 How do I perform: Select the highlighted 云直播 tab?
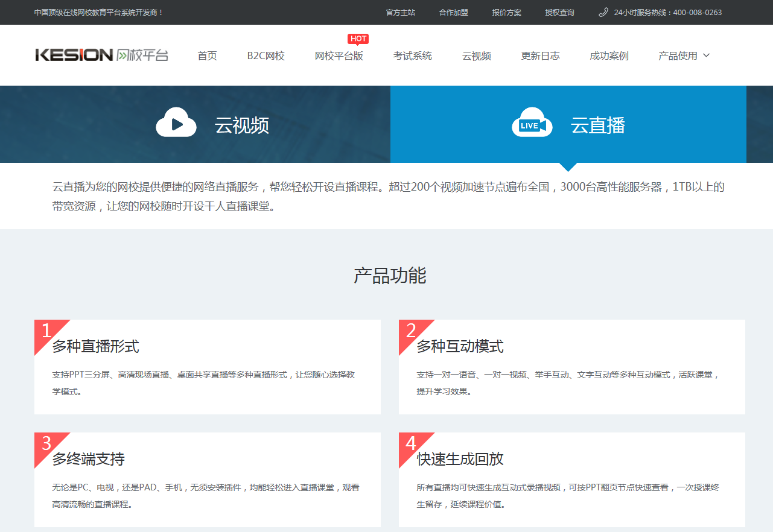coord(597,124)
